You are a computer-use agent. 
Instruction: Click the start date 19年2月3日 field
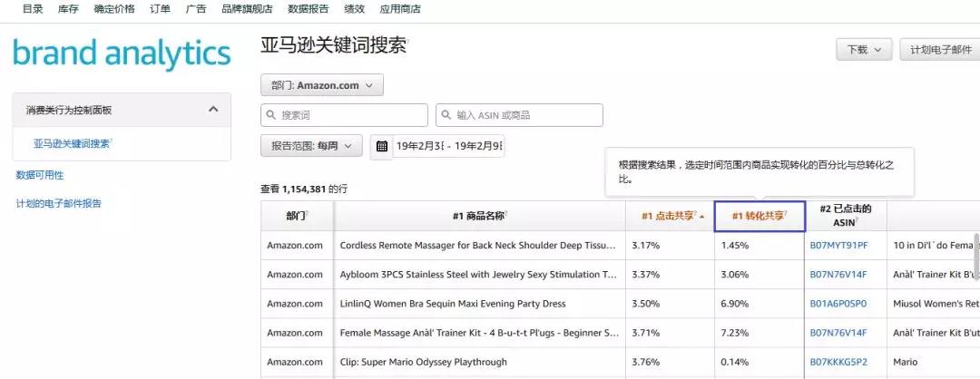(419, 146)
